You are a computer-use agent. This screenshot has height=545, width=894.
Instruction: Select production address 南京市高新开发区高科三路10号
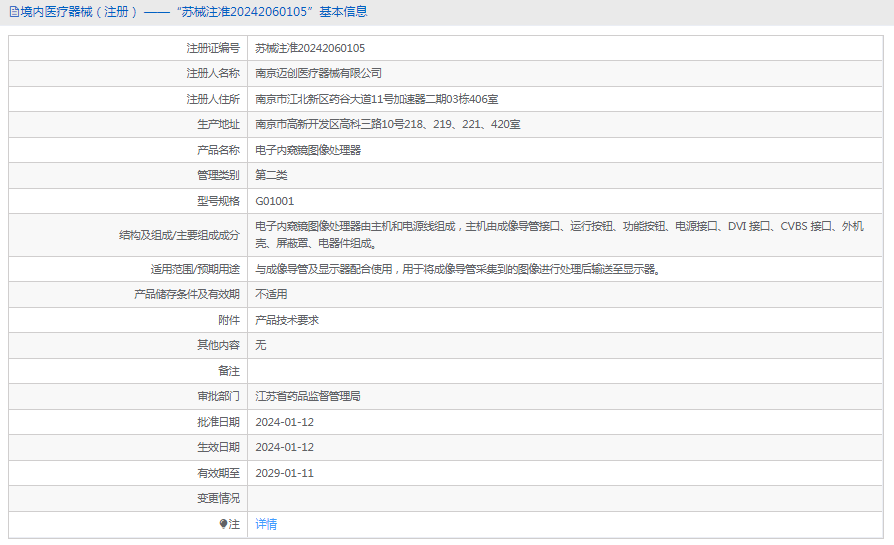(x=387, y=124)
